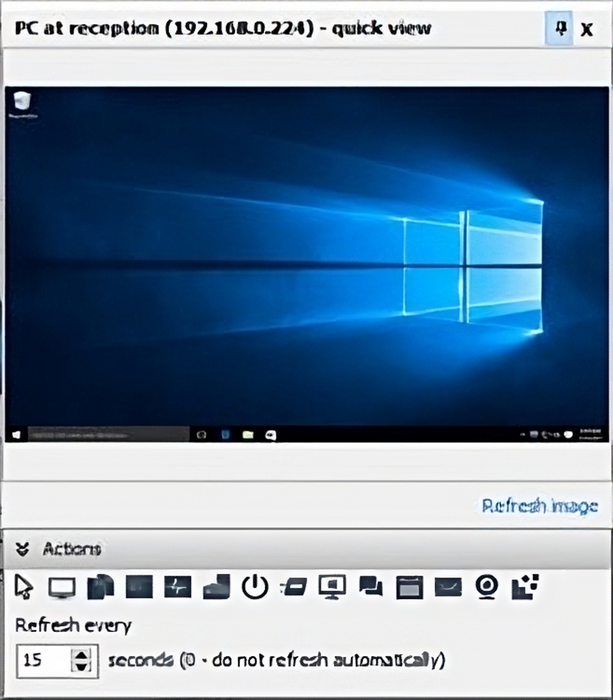The image size is (613, 700).
Task: Collapse the Actions section chevron
Action: coord(22,549)
